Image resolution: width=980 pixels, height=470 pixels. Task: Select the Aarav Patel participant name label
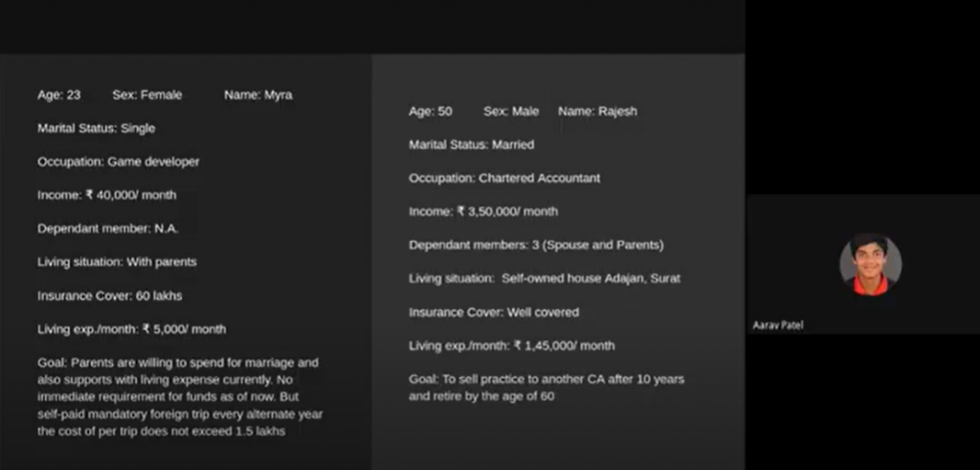pos(777,325)
